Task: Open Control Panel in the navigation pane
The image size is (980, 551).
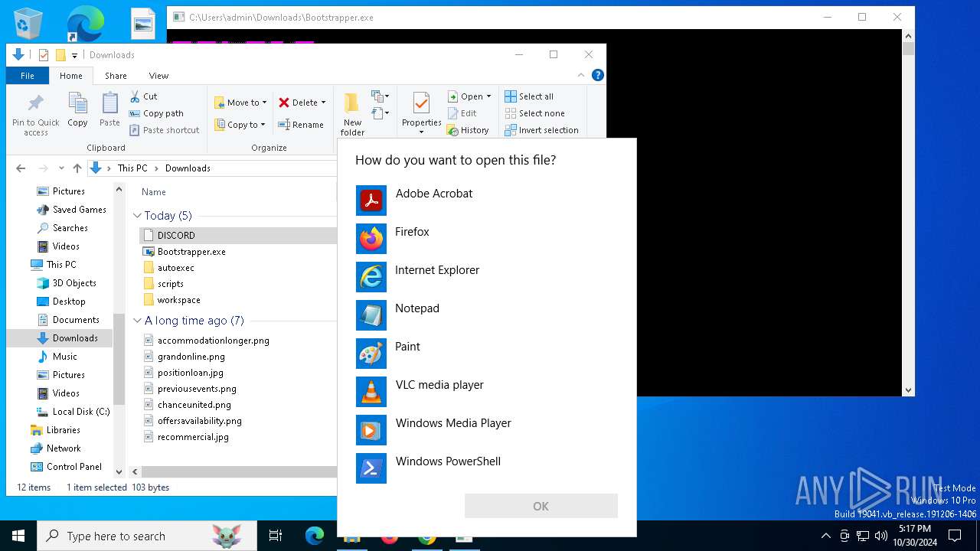Action: click(74, 467)
